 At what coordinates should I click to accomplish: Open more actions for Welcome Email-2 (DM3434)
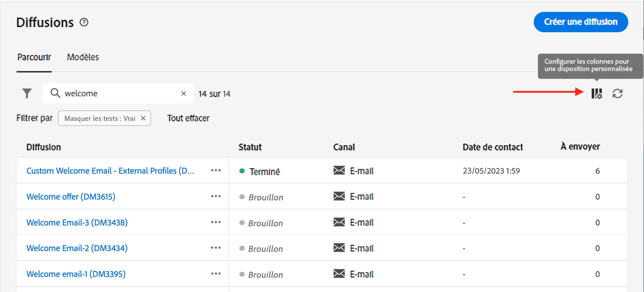[x=216, y=248]
